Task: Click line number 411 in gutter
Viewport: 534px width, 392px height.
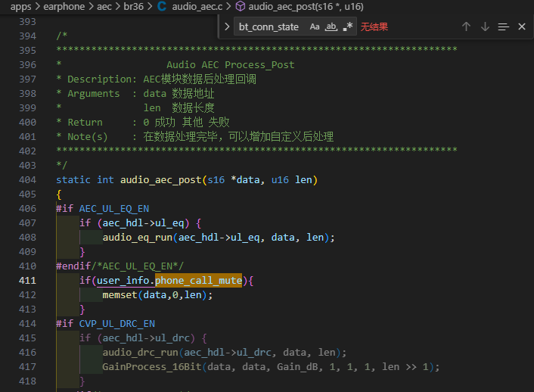Action: tap(27, 281)
